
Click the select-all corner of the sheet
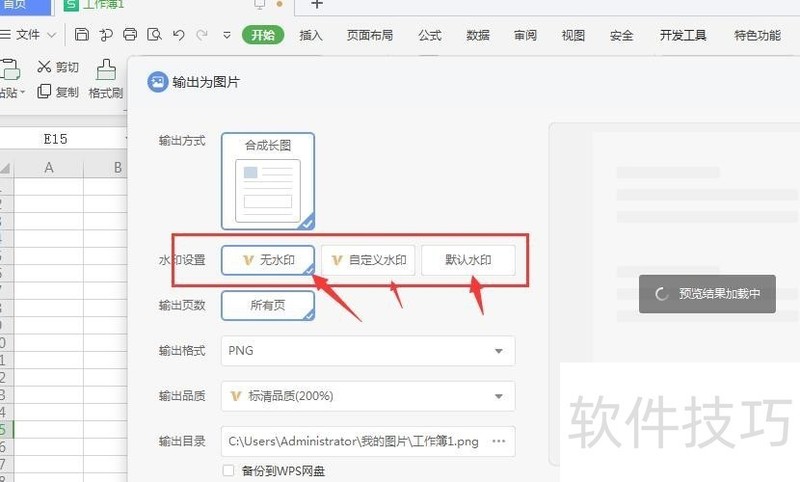[6, 167]
